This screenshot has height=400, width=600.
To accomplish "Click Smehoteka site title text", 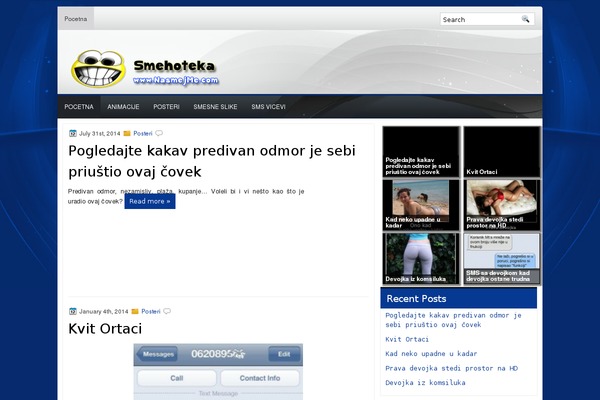I will tap(174, 66).
